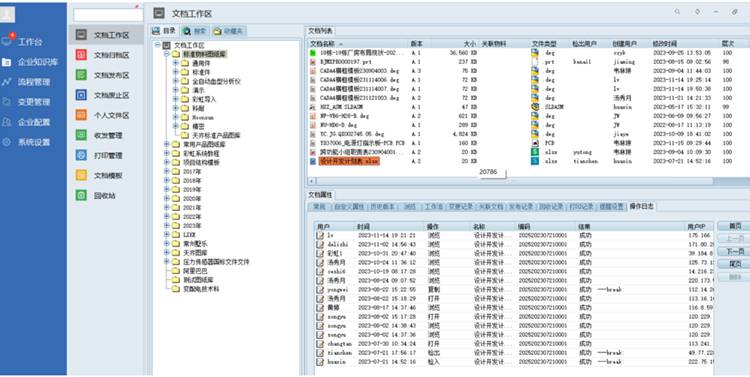The image size is (750, 377).
Task: Open the 自定义属性 properties tab
Action: tap(349, 207)
